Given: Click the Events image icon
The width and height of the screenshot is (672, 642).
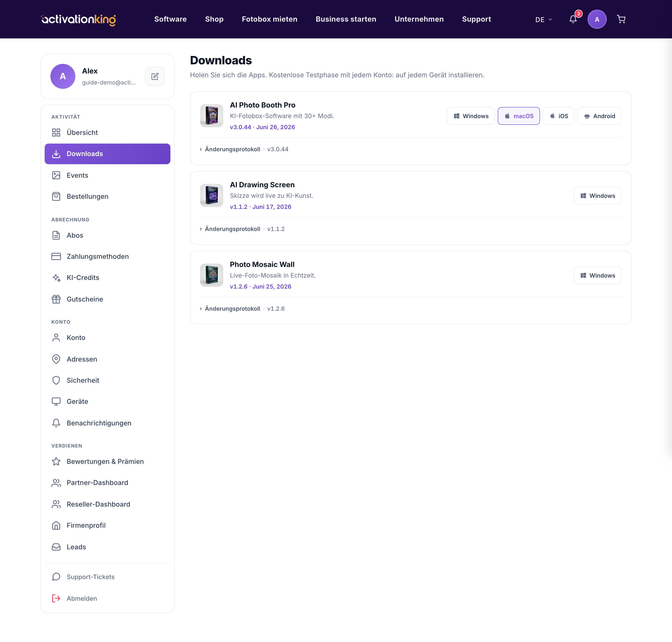Looking at the screenshot, I should point(56,175).
